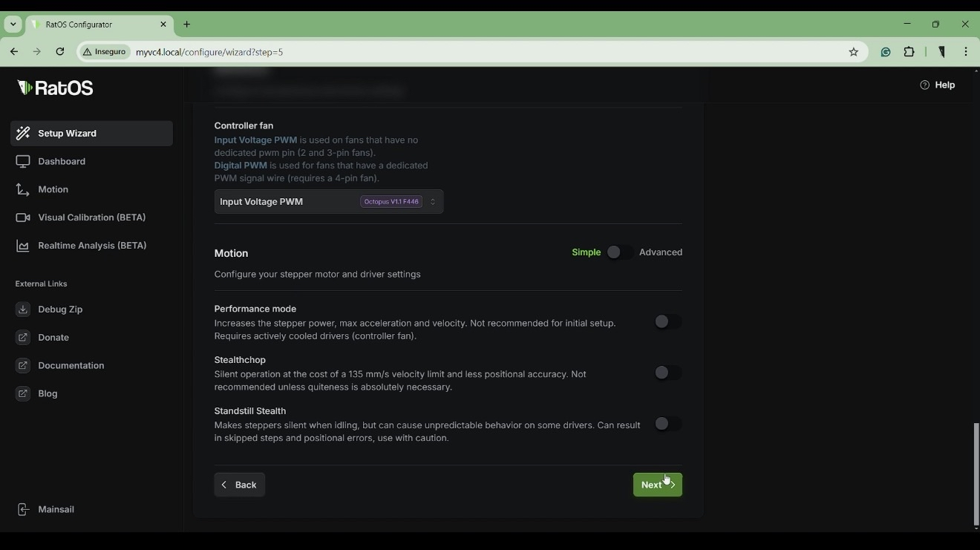The width and height of the screenshot is (980, 550).
Task: Open Realtime Analysis (BETA) page
Action: 92,246
